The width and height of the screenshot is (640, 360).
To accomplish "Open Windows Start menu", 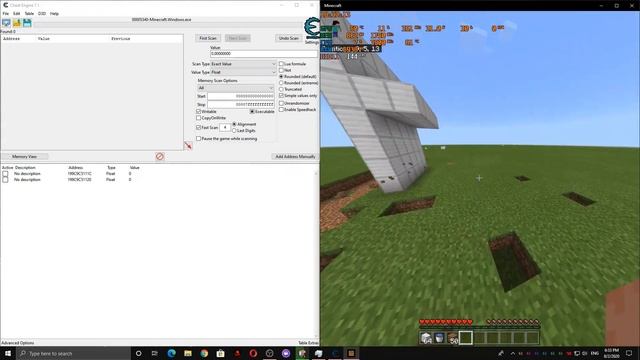I will click(x=8, y=353).
